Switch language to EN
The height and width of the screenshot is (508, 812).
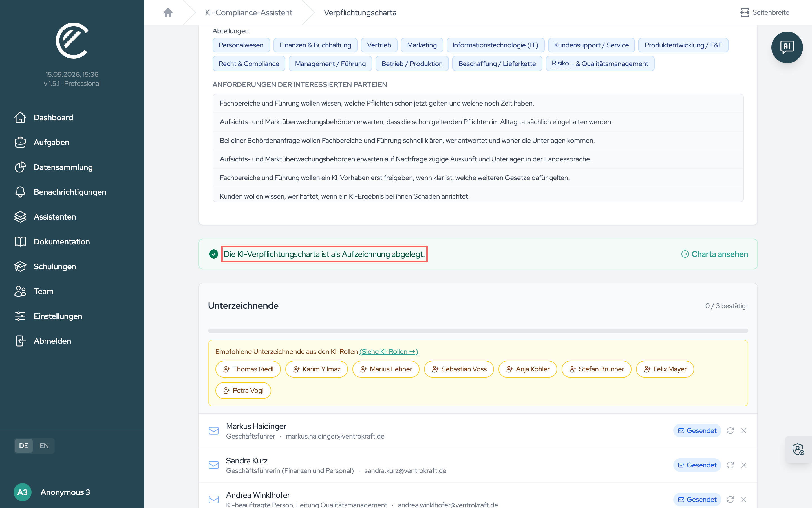point(44,446)
